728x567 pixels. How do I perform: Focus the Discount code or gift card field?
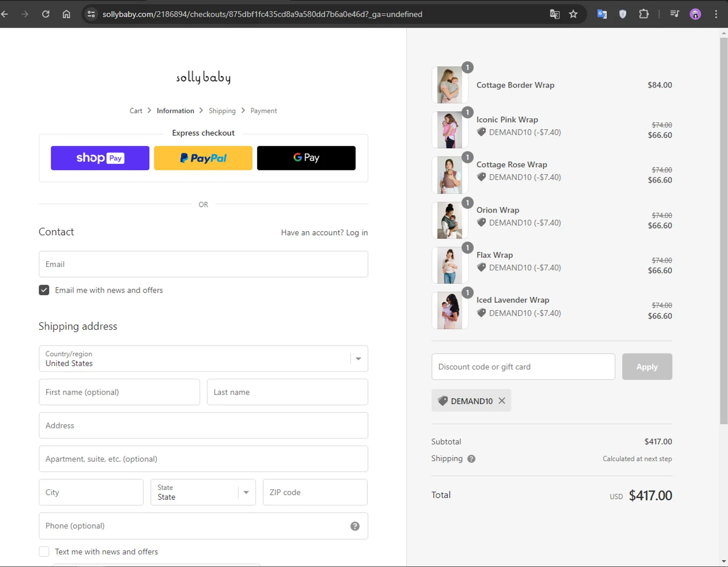[x=523, y=367]
